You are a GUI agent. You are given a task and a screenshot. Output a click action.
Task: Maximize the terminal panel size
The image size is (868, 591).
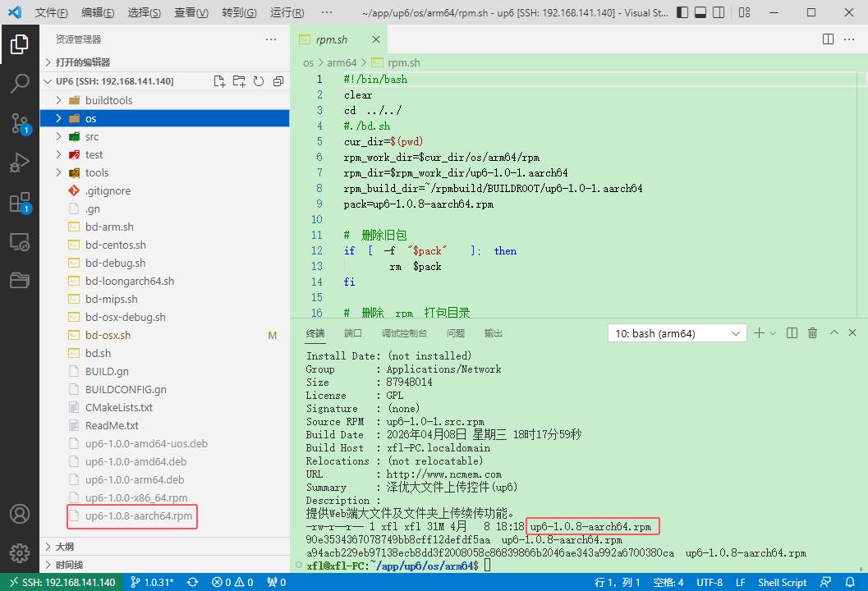834,333
